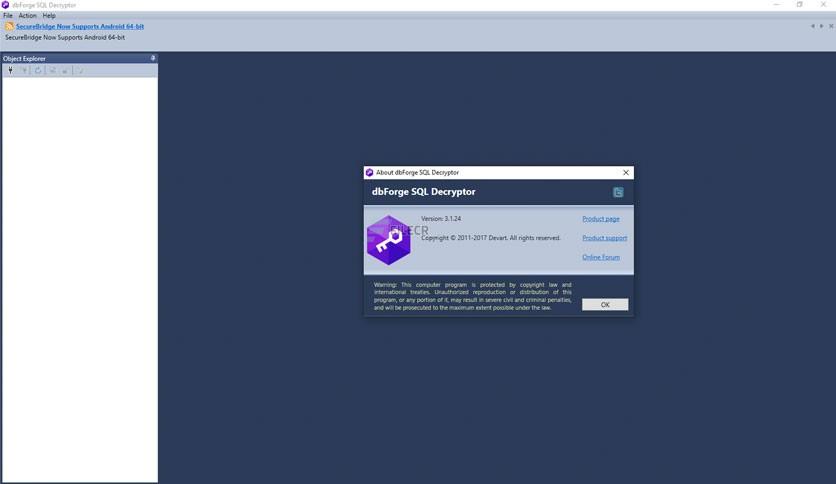Click the Twitter icon in About dialog
This screenshot has height=484, width=836.
617,192
